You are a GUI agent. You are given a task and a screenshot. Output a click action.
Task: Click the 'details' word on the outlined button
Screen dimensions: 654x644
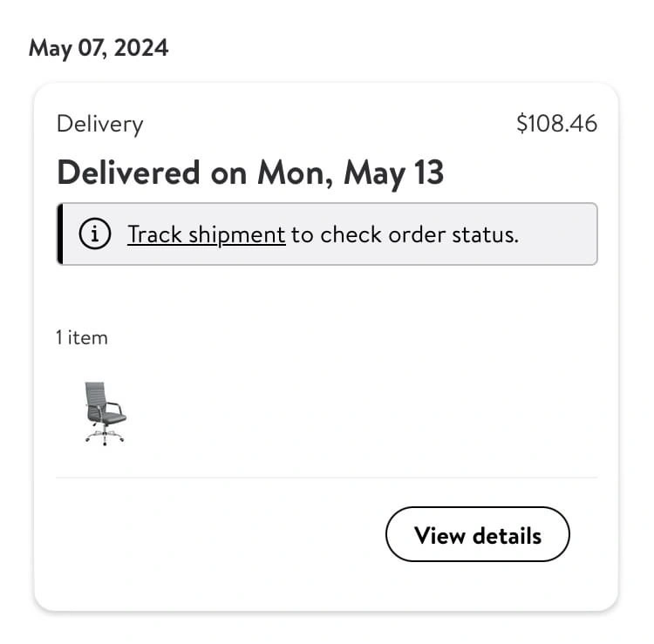point(507,536)
